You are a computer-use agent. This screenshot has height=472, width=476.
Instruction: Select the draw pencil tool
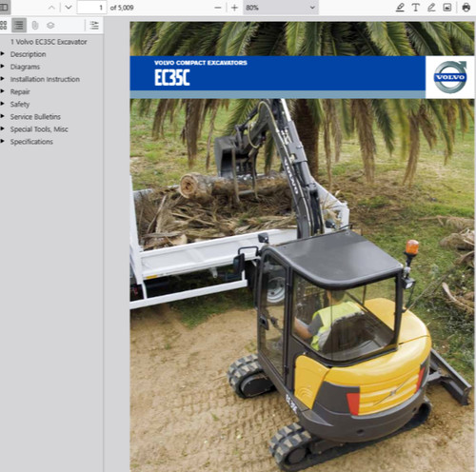tap(431, 8)
